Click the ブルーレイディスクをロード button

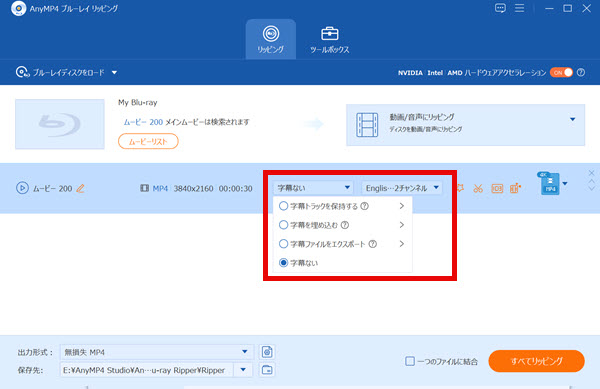click(x=61, y=72)
